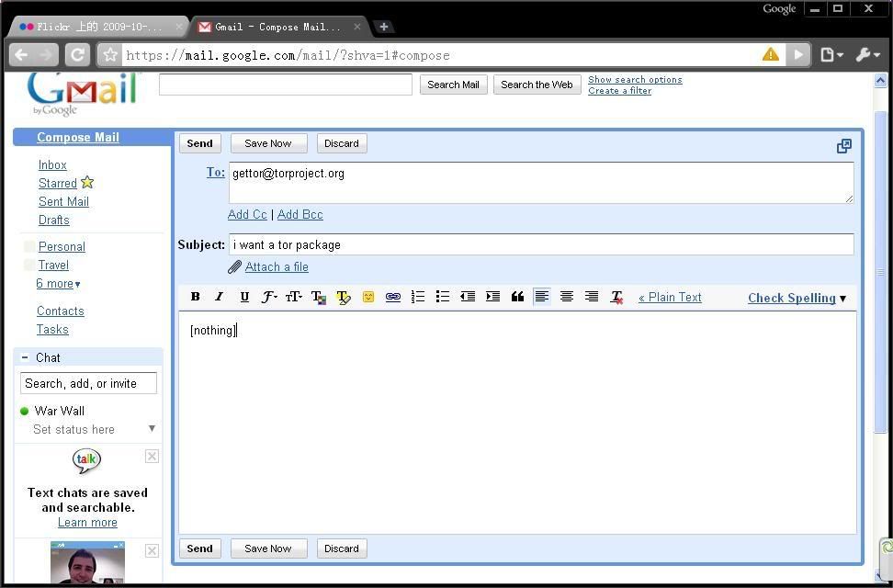Switch to Plain Text mode
This screenshot has width=893, height=588.
tap(670, 298)
